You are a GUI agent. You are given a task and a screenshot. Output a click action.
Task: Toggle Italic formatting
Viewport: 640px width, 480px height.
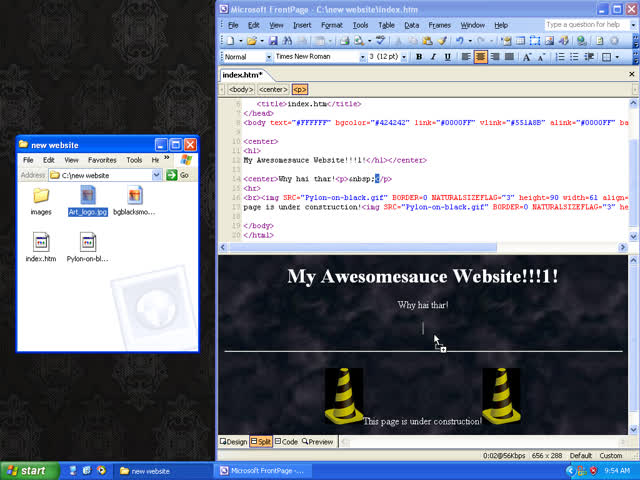click(x=433, y=57)
